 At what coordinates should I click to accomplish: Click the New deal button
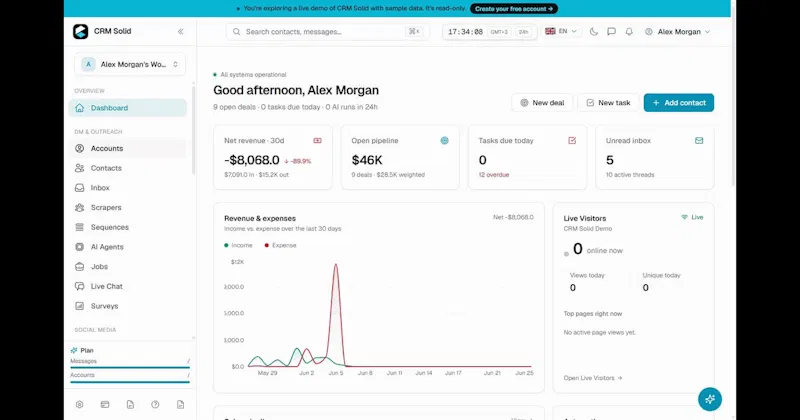(x=542, y=103)
